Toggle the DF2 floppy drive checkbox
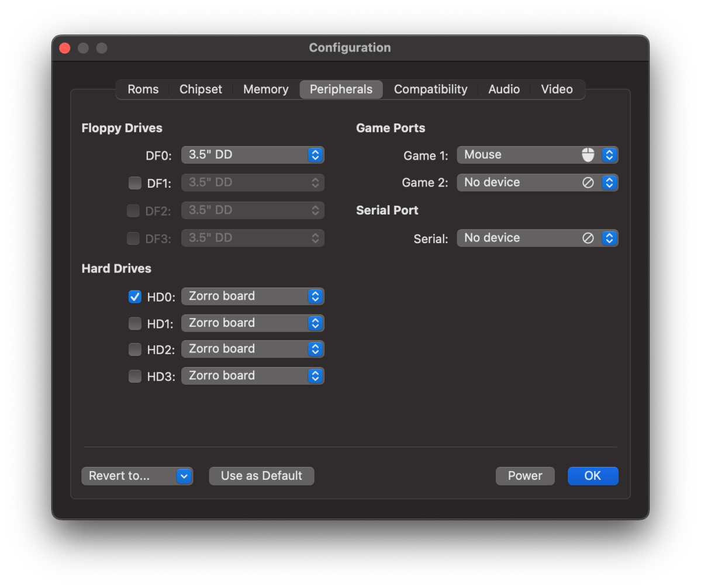Viewport: 701px width, 588px height. coord(133,210)
